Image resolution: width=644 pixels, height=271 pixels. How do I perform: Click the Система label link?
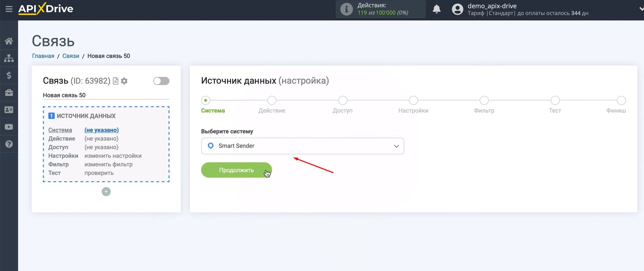(x=60, y=130)
